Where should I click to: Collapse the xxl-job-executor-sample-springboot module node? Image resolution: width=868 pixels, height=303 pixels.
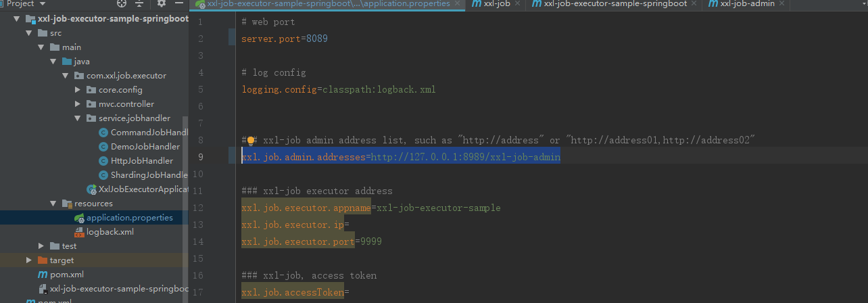[x=18, y=19]
